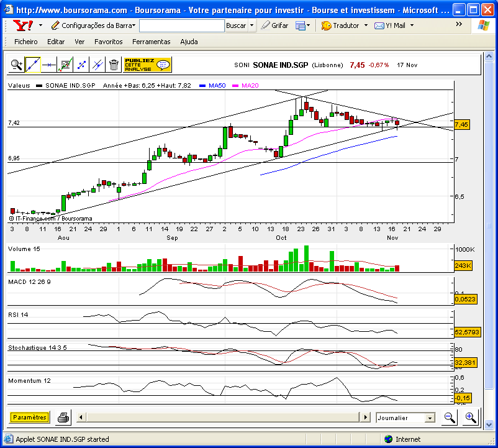Click the 243K volume value tag
Image resolution: width=498 pixels, height=448 pixels.
point(463,265)
